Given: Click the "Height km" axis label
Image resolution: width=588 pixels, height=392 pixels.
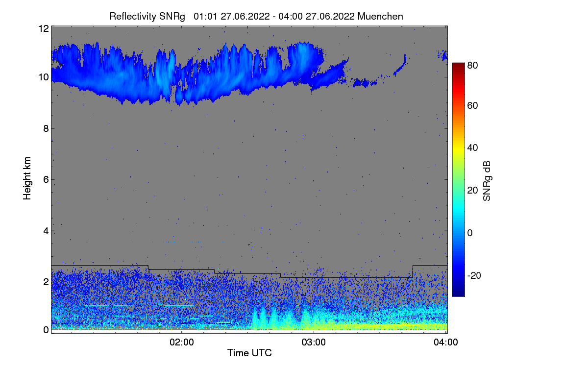Looking at the screenshot, I should 27,178.
